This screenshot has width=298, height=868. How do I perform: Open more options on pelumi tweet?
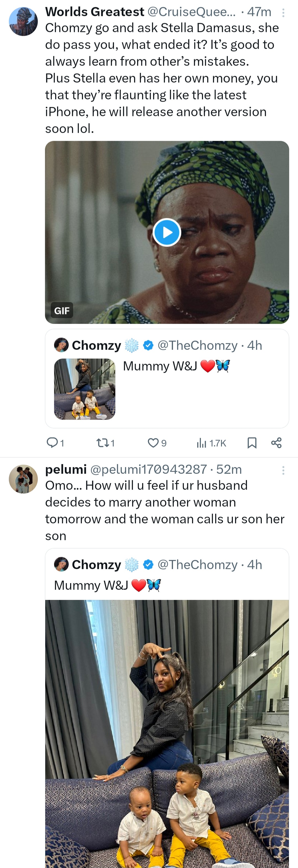tap(283, 470)
